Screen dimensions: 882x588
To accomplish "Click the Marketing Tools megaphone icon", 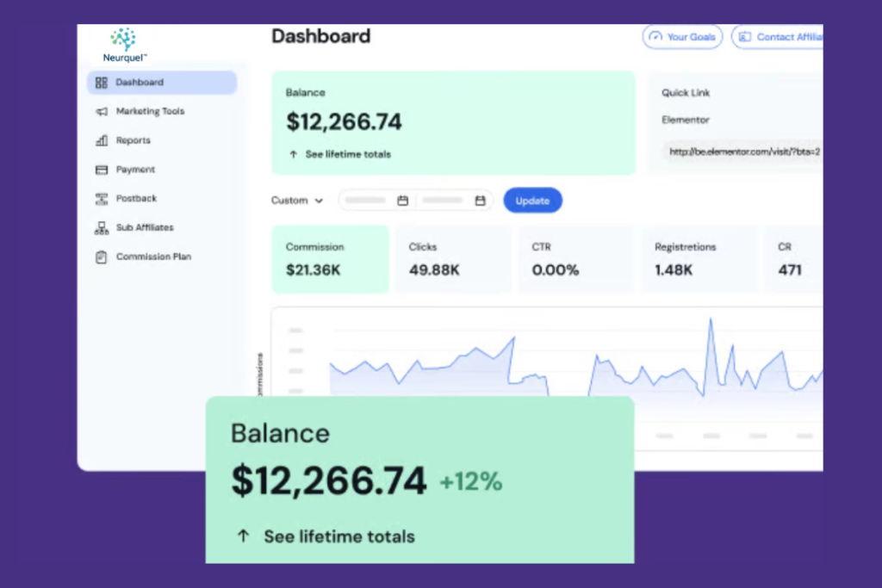I will coord(102,112).
